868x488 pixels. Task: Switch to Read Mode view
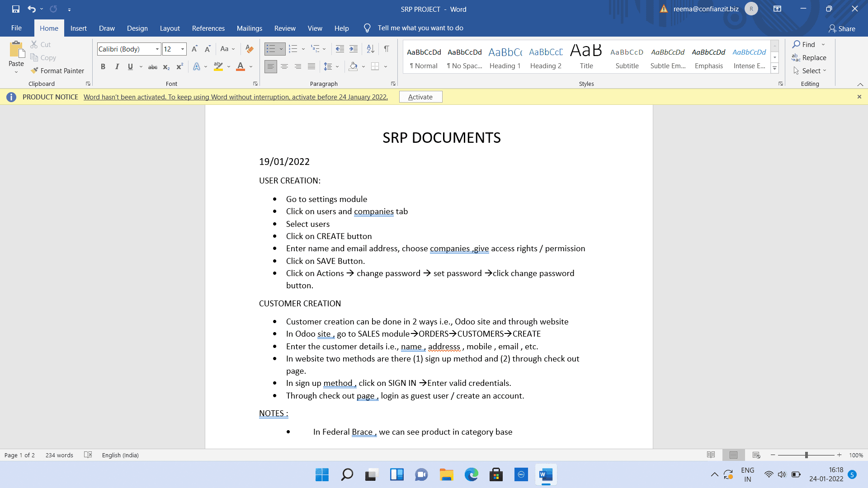pos(711,455)
